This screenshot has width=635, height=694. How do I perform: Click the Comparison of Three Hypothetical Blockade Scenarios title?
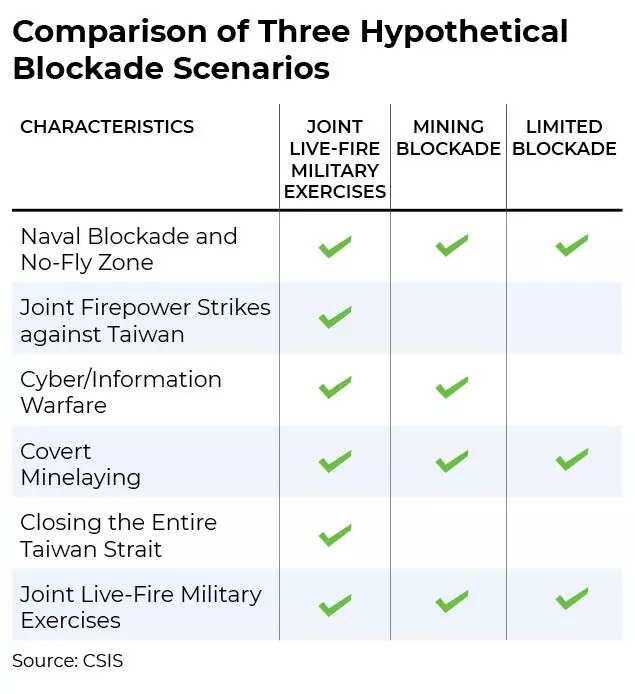click(290, 50)
